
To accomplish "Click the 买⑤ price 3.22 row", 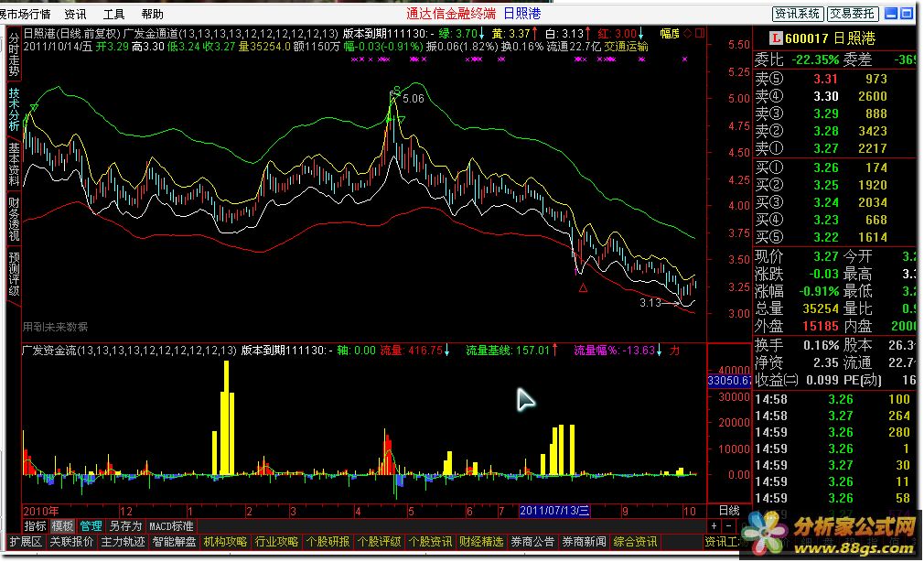I will tap(837, 238).
